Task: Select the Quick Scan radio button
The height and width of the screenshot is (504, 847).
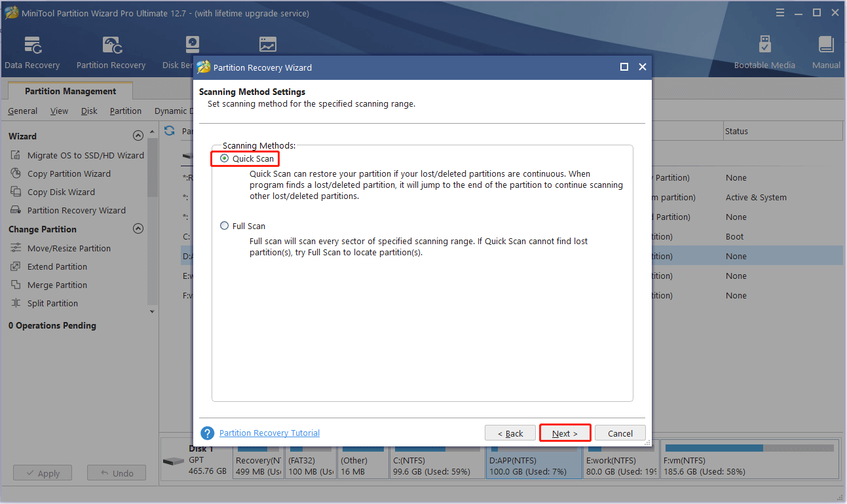Action: coord(225,158)
